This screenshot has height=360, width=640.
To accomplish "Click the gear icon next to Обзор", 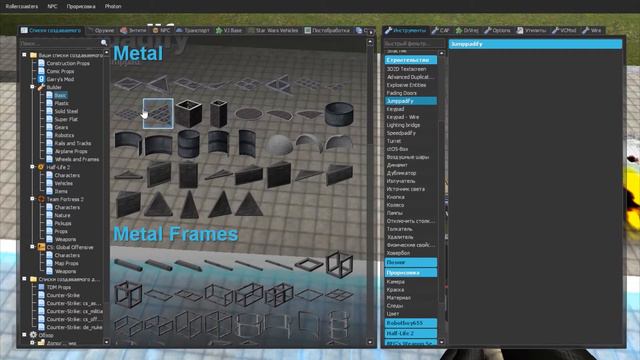I will pyautogui.click(x=33, y=335).
